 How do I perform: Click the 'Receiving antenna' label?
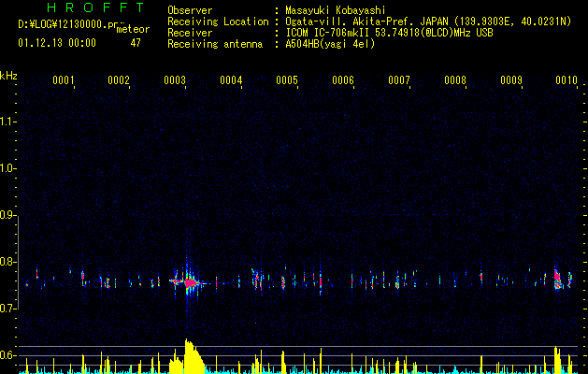point(215,44)
